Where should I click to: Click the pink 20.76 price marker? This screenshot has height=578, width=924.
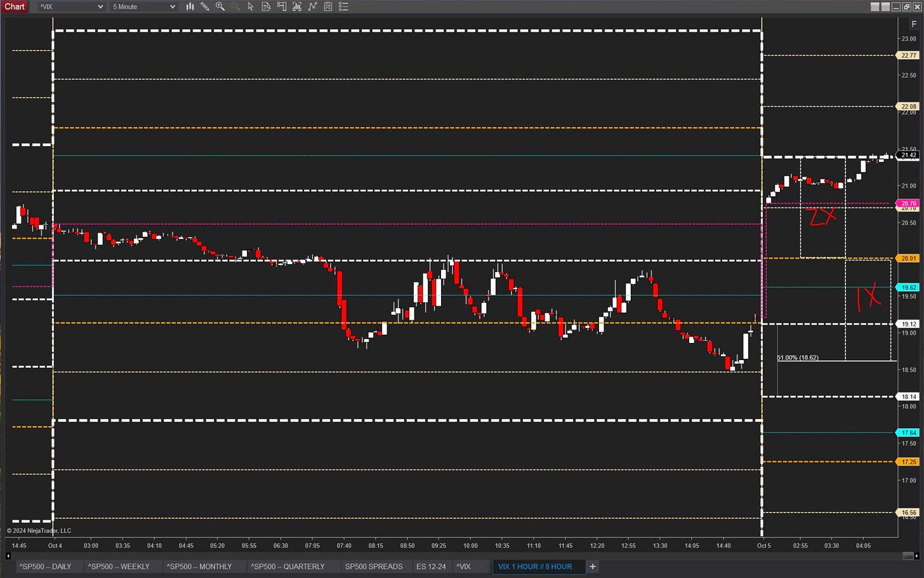tap(909, 203)
